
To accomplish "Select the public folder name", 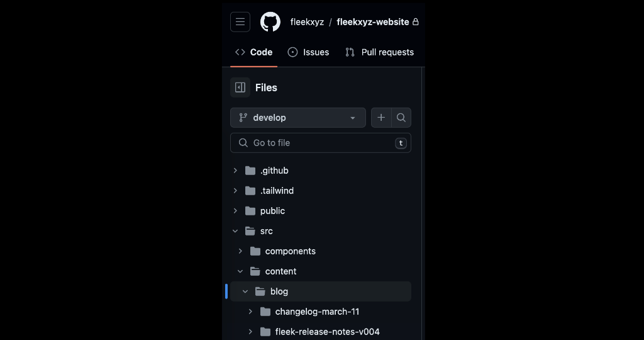I will pos(272,210).
